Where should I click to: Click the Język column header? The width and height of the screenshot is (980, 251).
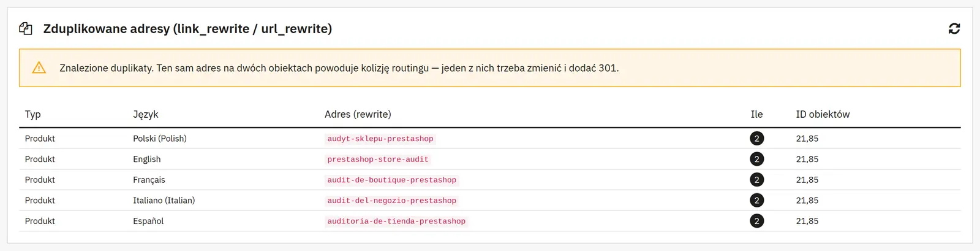coord(146,114)
